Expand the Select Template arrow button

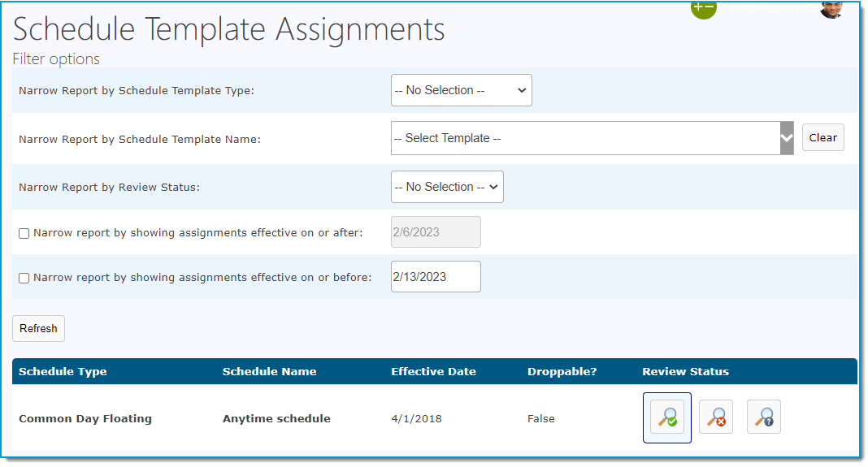[x=787, y=138]
